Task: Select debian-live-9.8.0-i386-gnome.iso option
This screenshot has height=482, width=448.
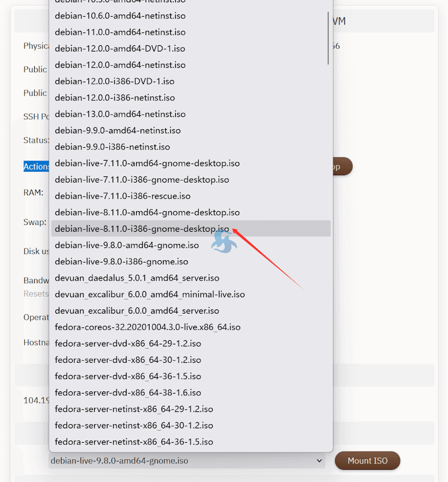Action: pyautogui.click(x=121, y=262)
